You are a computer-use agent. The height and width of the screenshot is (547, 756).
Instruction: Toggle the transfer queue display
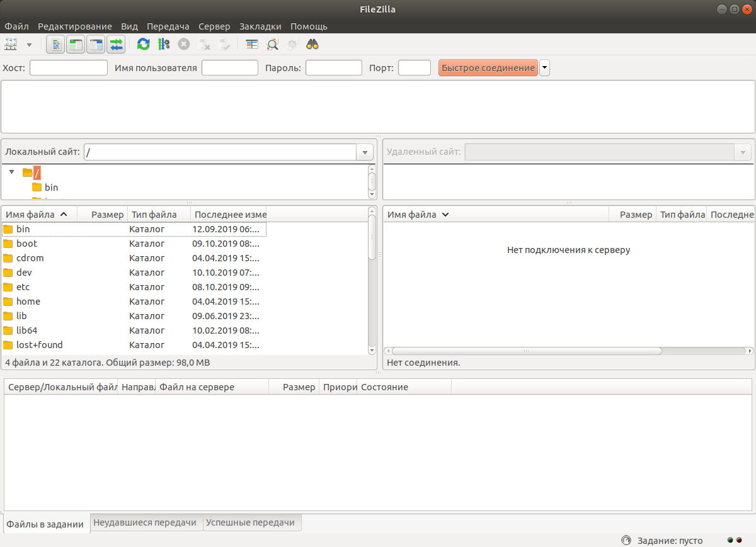point(116,45)
